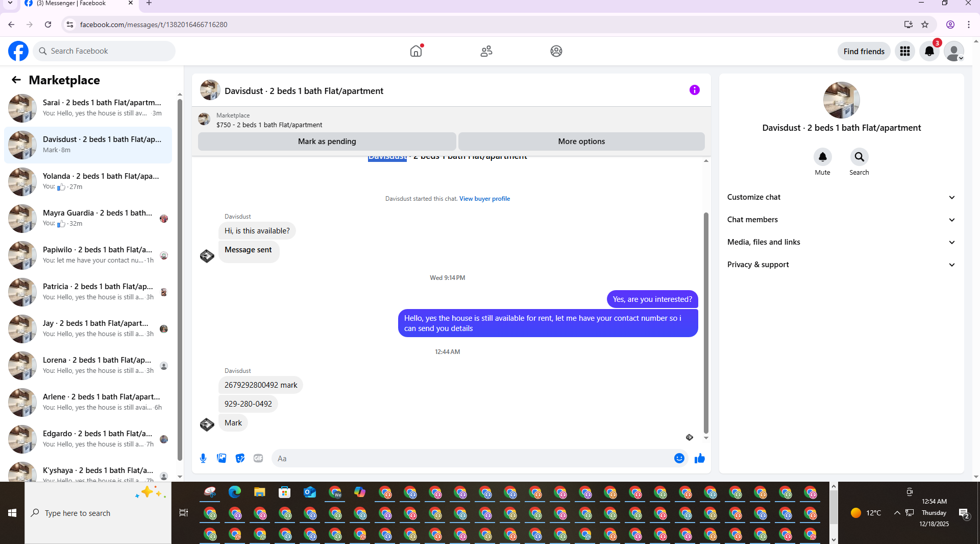Open Task View on the taskbar
The image size is (980, 544).
coord(184,513)
